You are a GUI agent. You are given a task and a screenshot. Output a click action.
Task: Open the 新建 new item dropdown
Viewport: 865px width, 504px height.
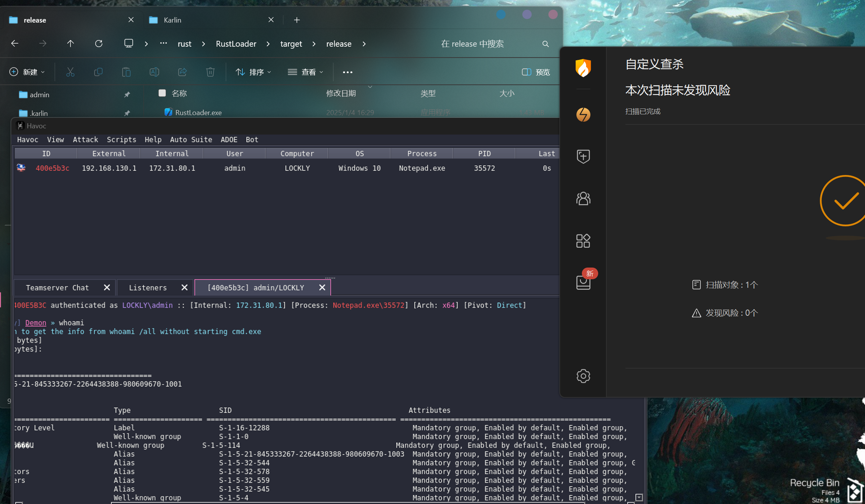click(27, 72)
